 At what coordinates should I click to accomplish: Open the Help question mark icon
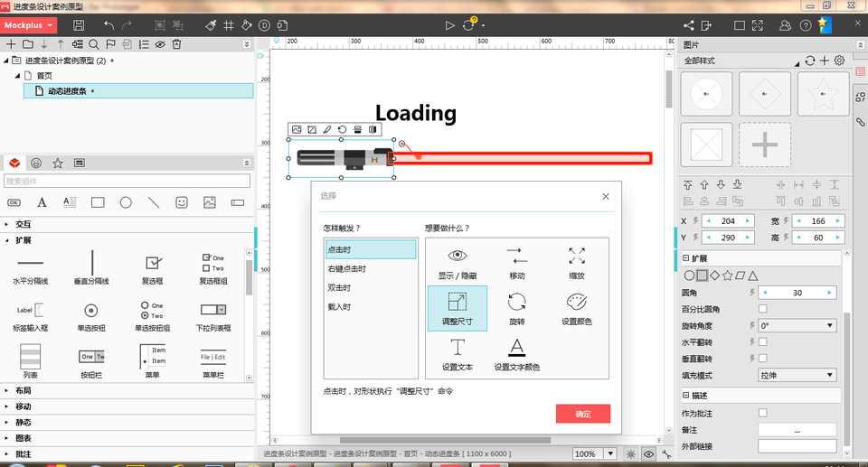[806, 25]
